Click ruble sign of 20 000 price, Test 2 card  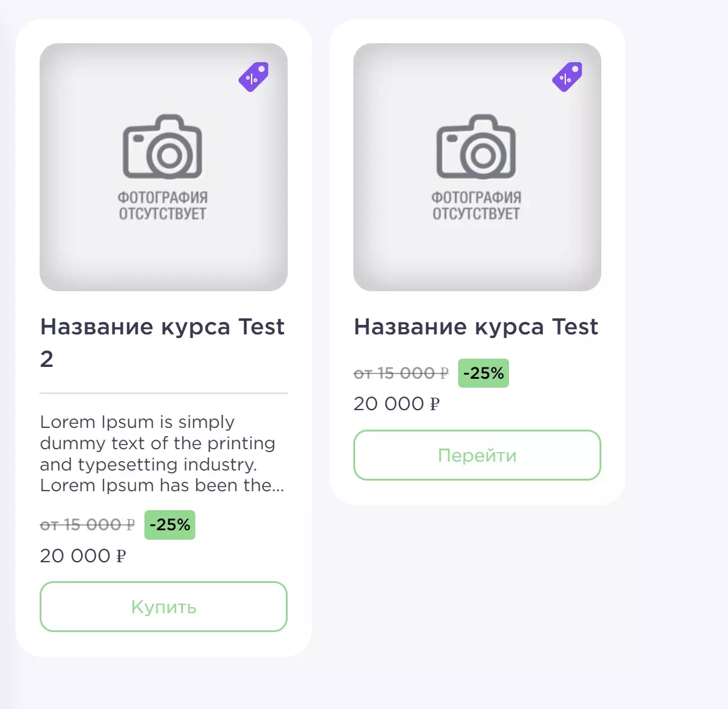click(x=121, y=556)
